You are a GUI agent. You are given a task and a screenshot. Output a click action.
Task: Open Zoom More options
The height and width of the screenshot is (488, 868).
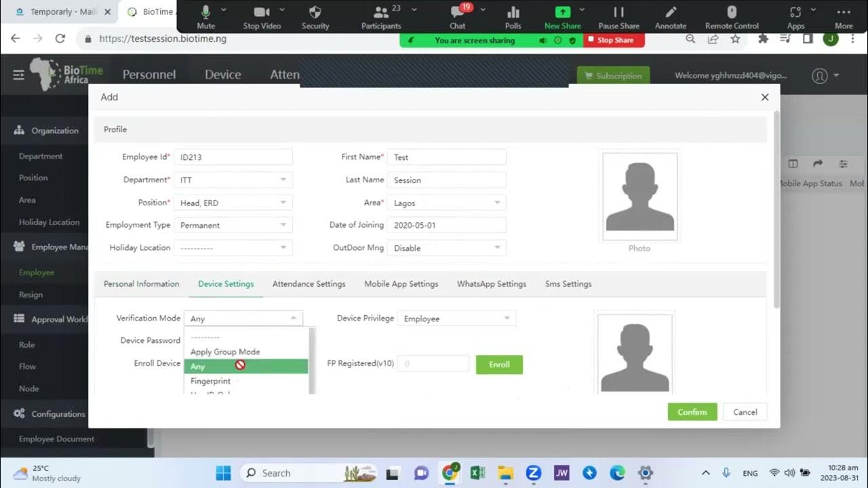point(844,16)
